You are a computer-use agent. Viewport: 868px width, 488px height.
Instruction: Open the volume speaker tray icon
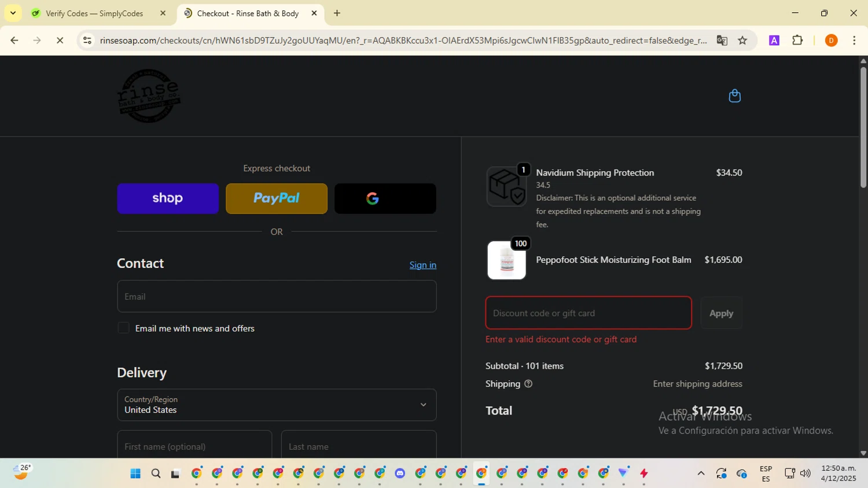(x=805, y=474)
